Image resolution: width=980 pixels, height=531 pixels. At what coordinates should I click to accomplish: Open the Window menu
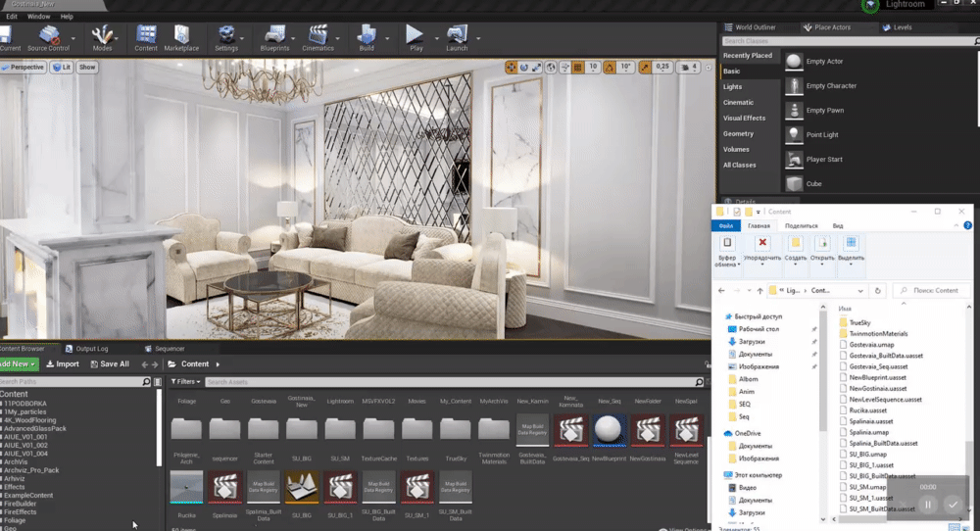click(39, 17)
